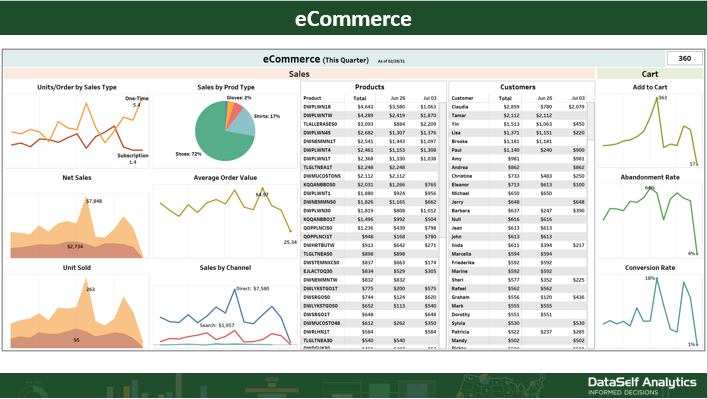This screenshot has height=399, width=708.
Task: Select customer row Christine
Action: point(518,176)
